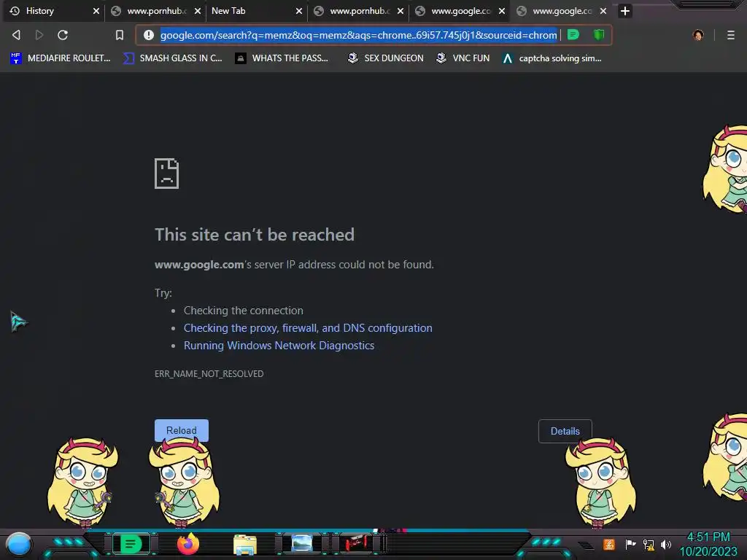Open Running Windows Network Diagnostics link
This screenshot has height=560, width=747.
[279, 346]
